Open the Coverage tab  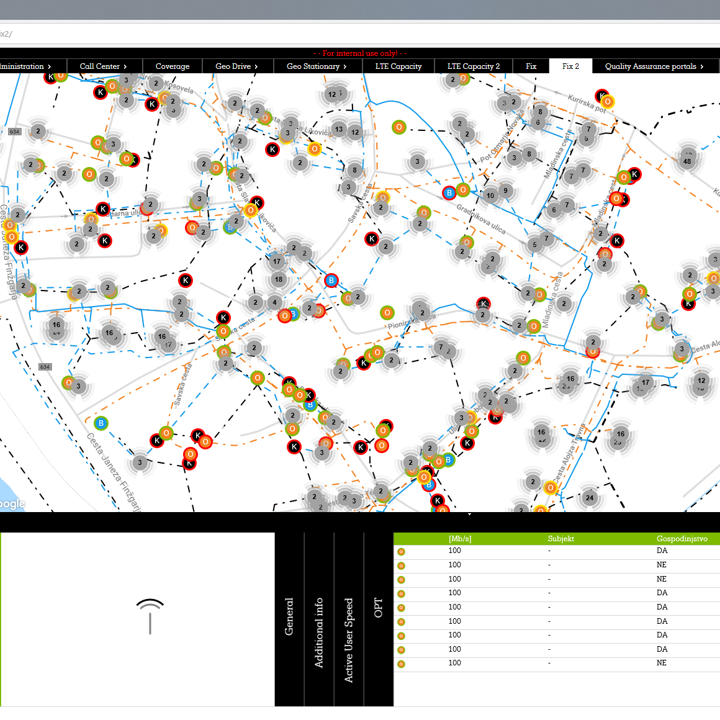pos(172,66)
